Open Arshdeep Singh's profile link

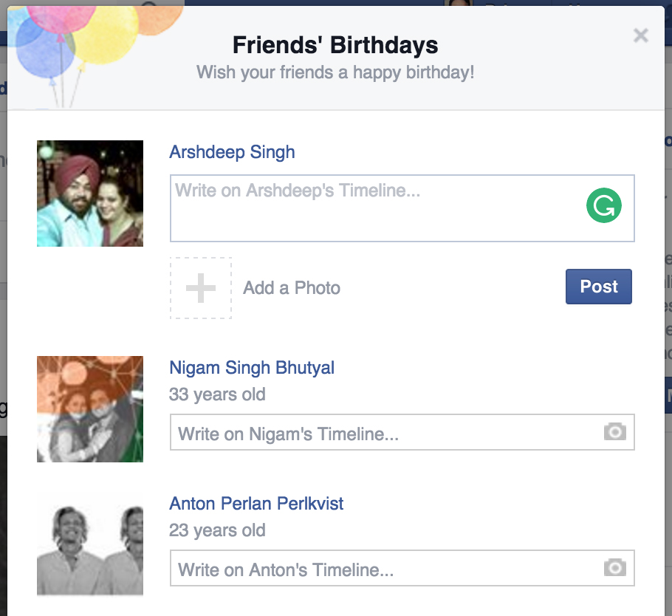232,152
